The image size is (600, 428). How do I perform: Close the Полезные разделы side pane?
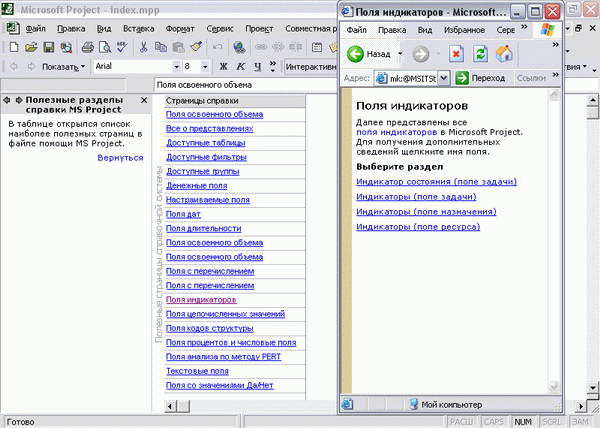point(144,100)
